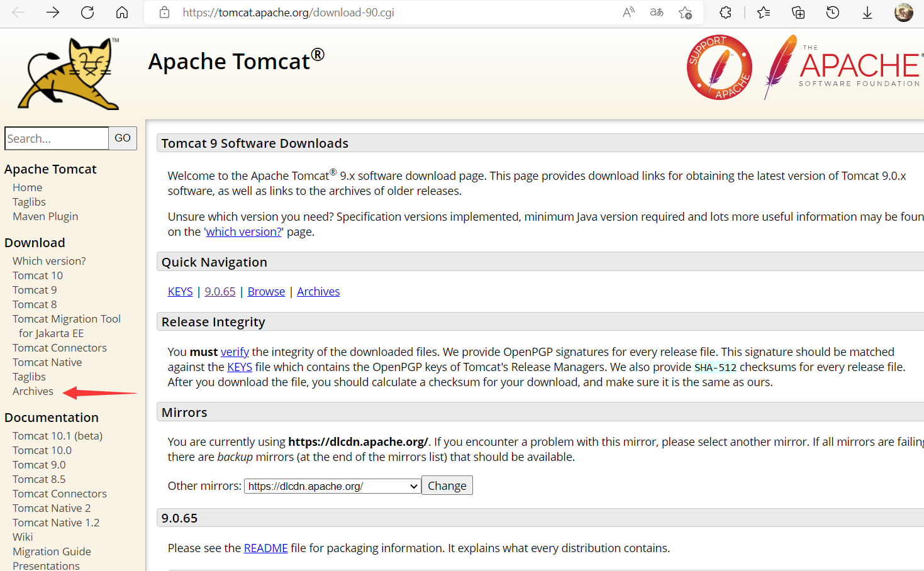Open Tomcat 8.5 documentation link

(39, 479)
